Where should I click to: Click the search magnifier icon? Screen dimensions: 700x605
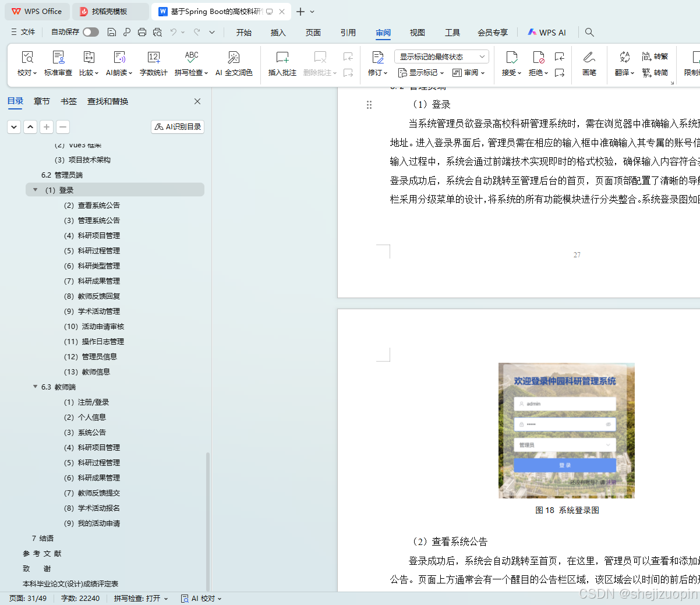tap(589, 32)
